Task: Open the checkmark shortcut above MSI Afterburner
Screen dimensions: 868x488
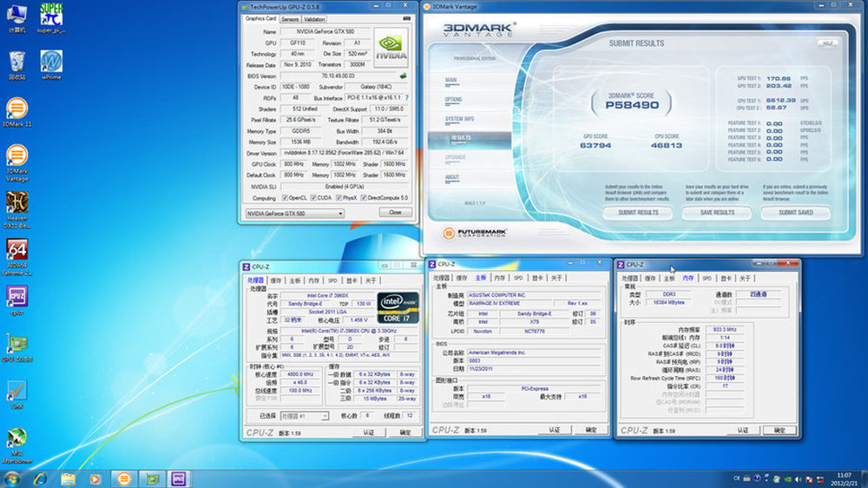Action: (16, 394)
